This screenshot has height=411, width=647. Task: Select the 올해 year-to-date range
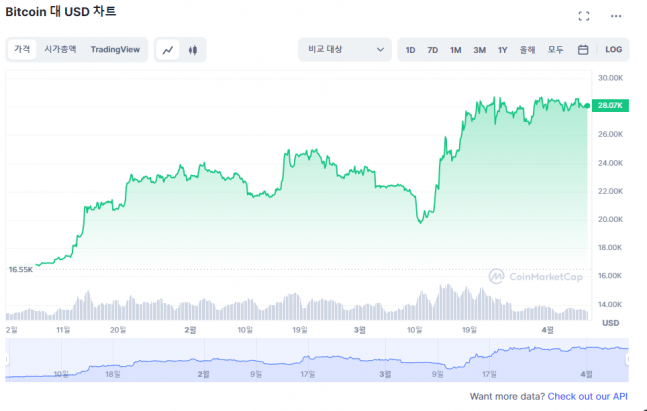click(x=527, y=49)
